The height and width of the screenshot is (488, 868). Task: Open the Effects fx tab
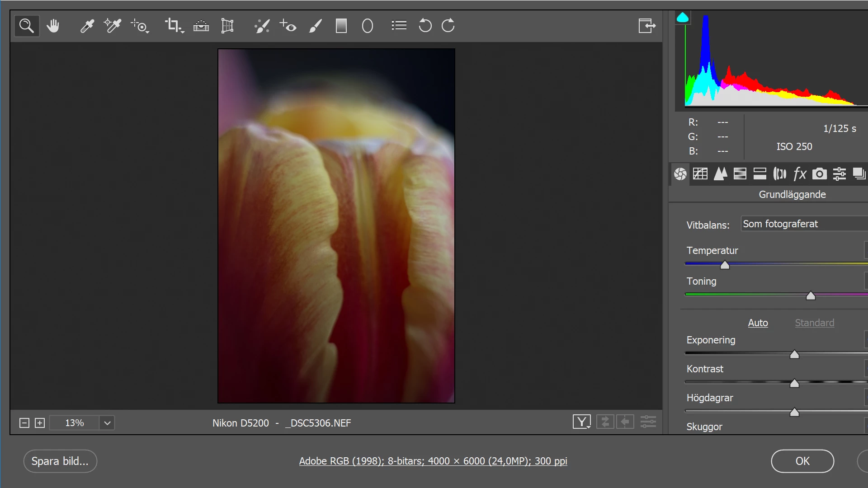click(800, 174)
